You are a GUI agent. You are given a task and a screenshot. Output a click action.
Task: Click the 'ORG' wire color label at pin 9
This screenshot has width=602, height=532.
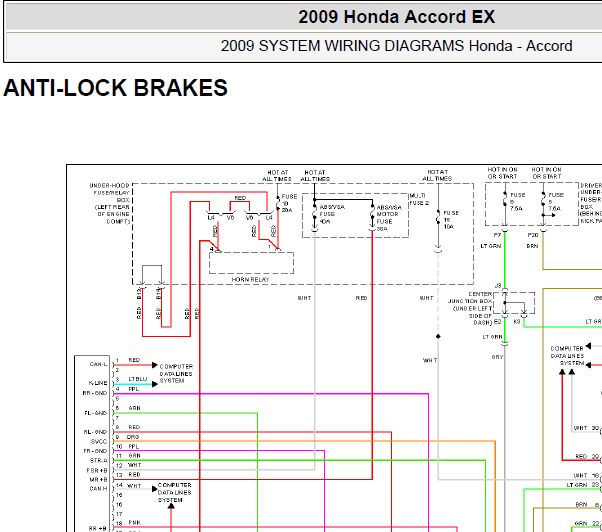[x=133, y=437]
